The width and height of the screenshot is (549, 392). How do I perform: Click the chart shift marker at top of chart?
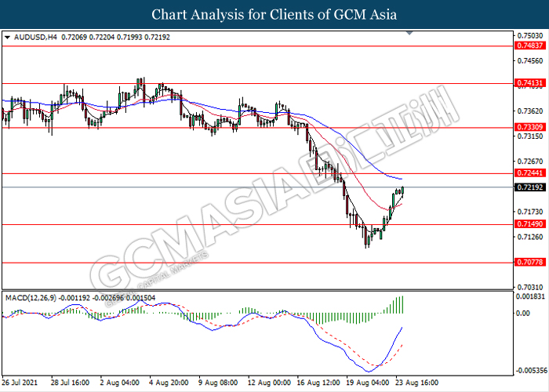coord(409,34)
